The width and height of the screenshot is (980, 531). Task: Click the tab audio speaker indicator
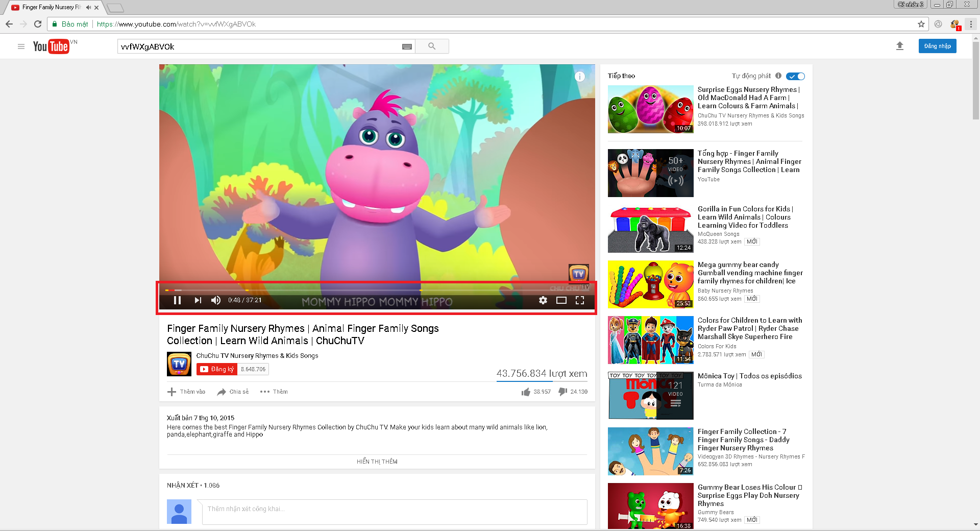(88, 7)
